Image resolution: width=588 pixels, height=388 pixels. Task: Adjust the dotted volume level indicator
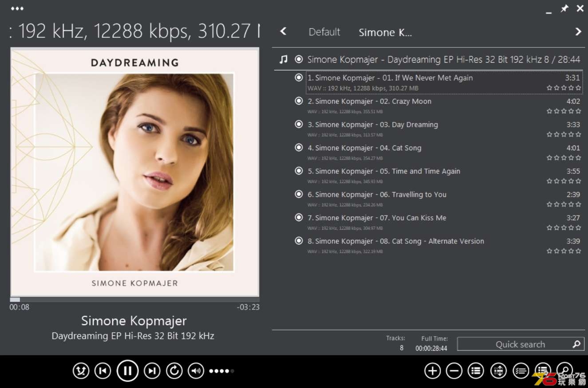[221, 371]
